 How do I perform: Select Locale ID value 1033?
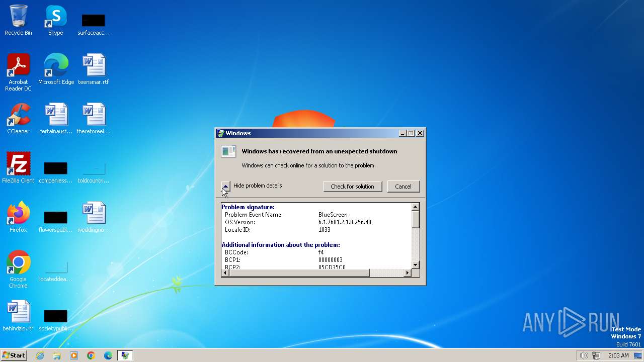coord(325,230)
